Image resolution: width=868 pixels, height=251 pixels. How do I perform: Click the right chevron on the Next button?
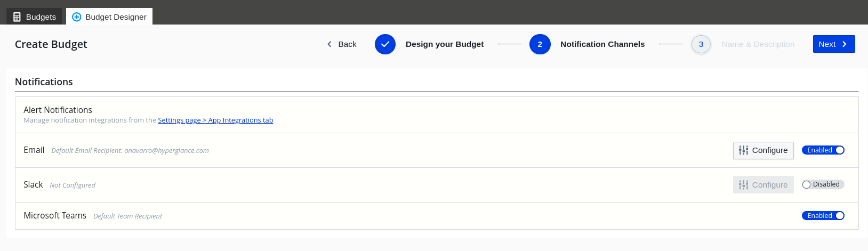845,44
